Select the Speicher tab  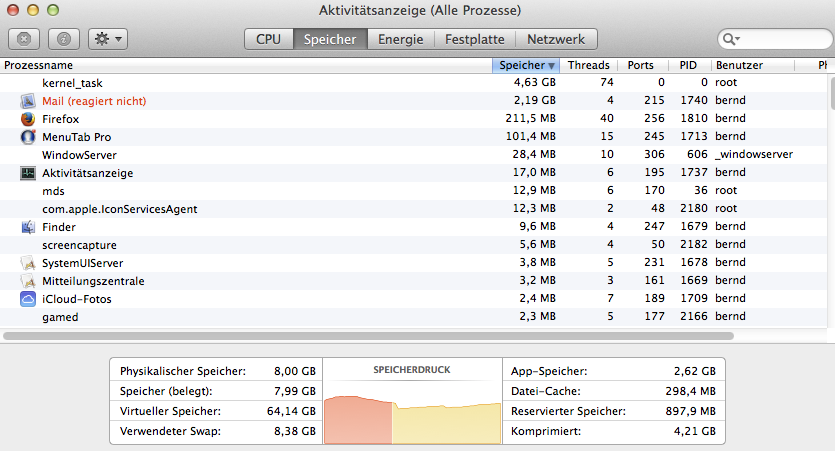pyautogui.click(x=330, y=39)
